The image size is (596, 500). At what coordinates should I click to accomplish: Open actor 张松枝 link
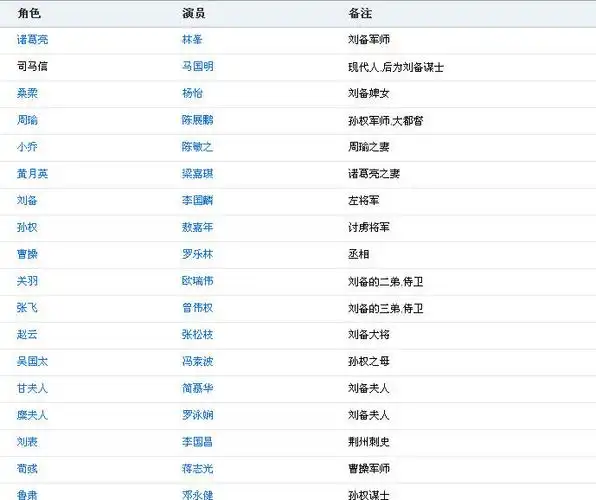point(198,335)
